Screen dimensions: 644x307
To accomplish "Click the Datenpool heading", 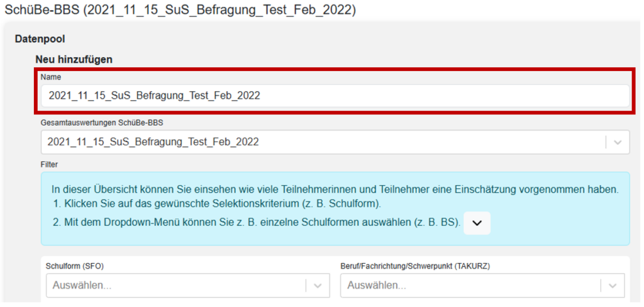I will (40, 39).
